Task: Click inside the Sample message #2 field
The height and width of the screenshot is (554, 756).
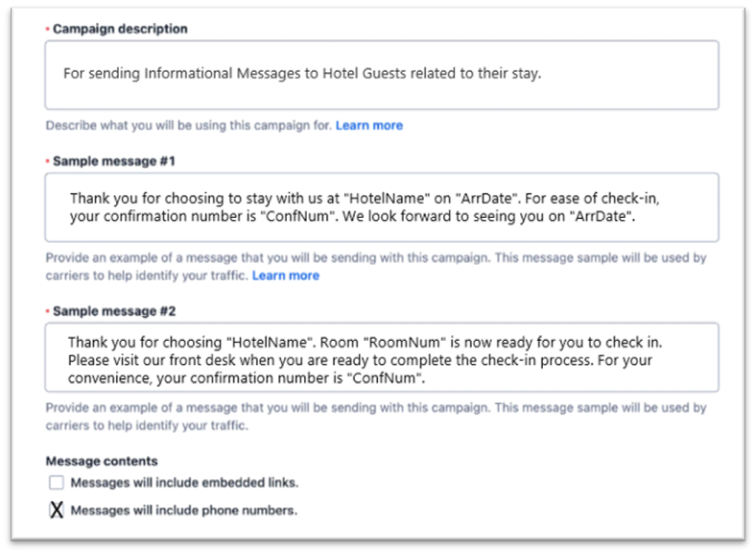Action: click(381, 357)
